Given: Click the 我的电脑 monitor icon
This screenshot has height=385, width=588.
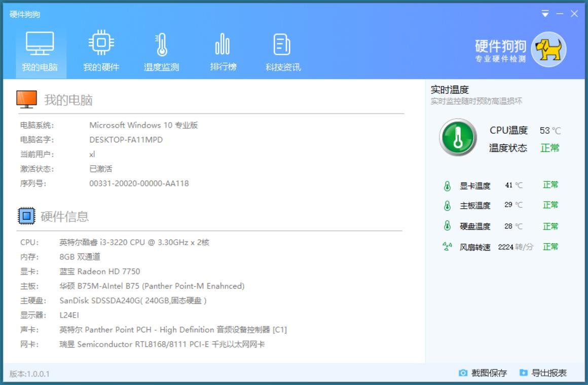Looking at the screenshot, I should click(40, 44).
